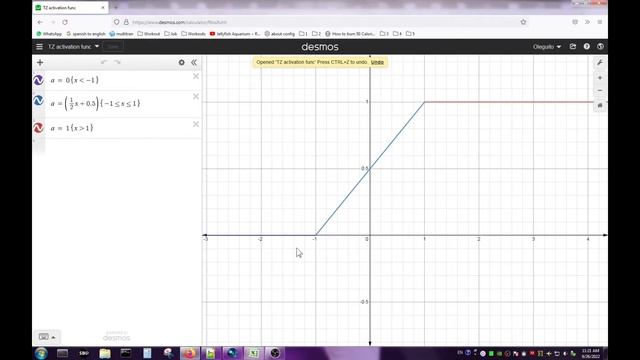Delete the a = 0{x < -1} expression

pos(196,76)
